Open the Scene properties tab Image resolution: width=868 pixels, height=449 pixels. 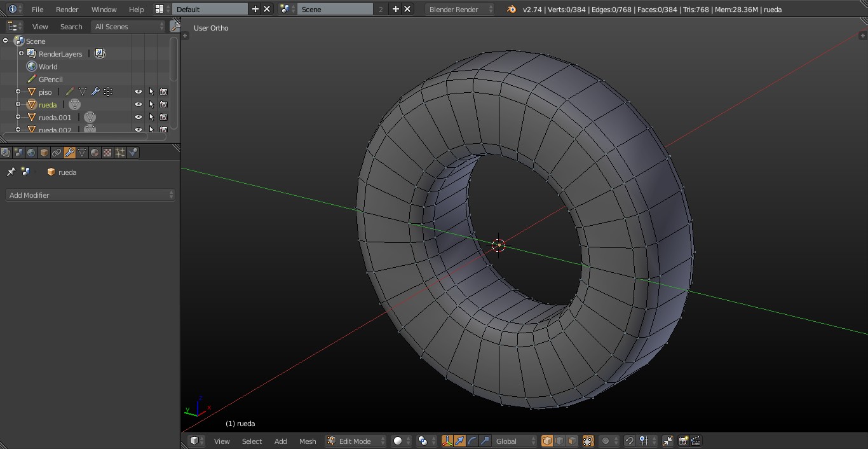pos(18,153)
